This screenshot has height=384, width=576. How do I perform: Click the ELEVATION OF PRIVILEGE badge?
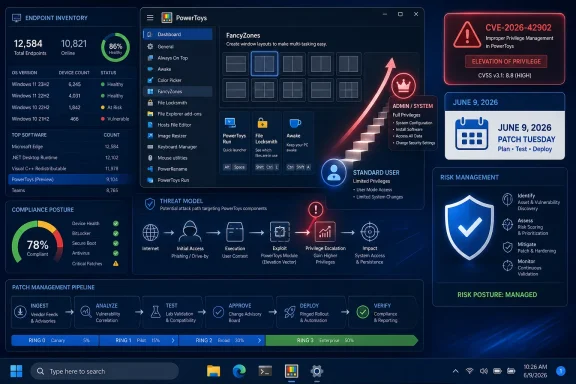click(x=506, y=61)
